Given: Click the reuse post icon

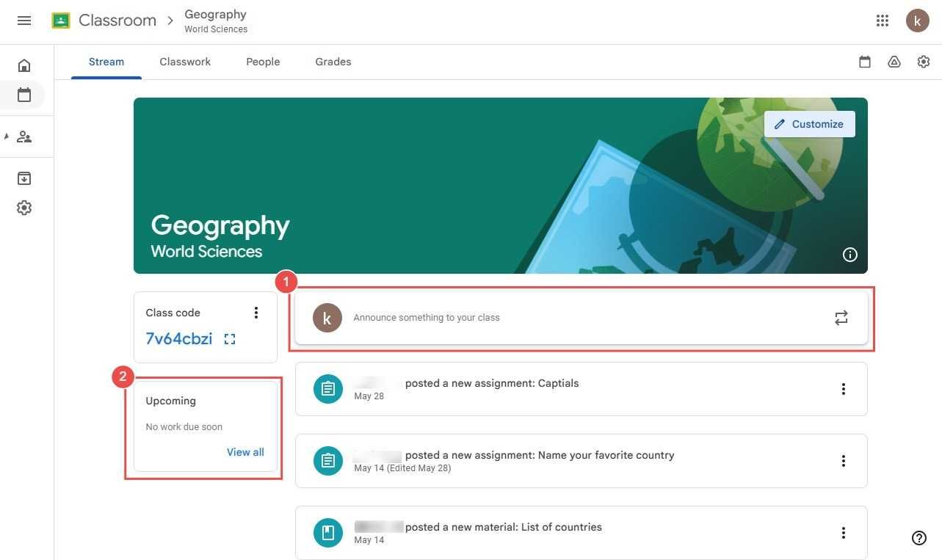Looking at the screenshot, I should pyautogui.click(x=841, y=318).
